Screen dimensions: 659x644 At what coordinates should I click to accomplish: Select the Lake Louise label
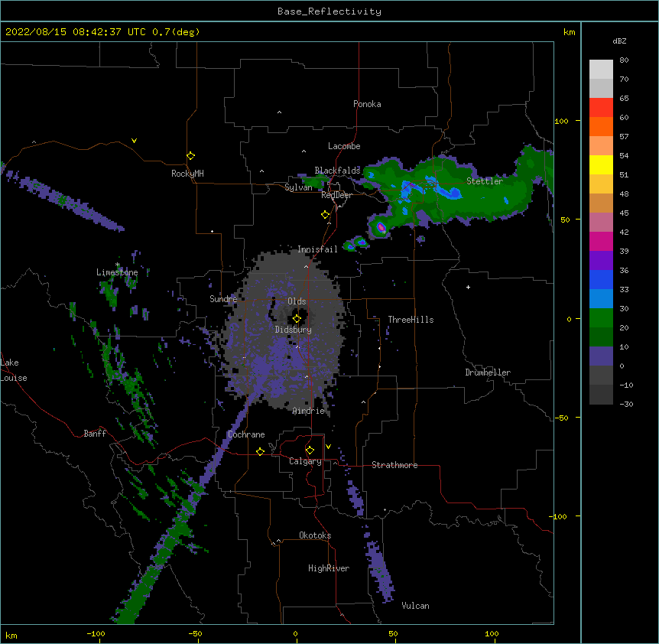pyautogui.click(x=14, y=370)
